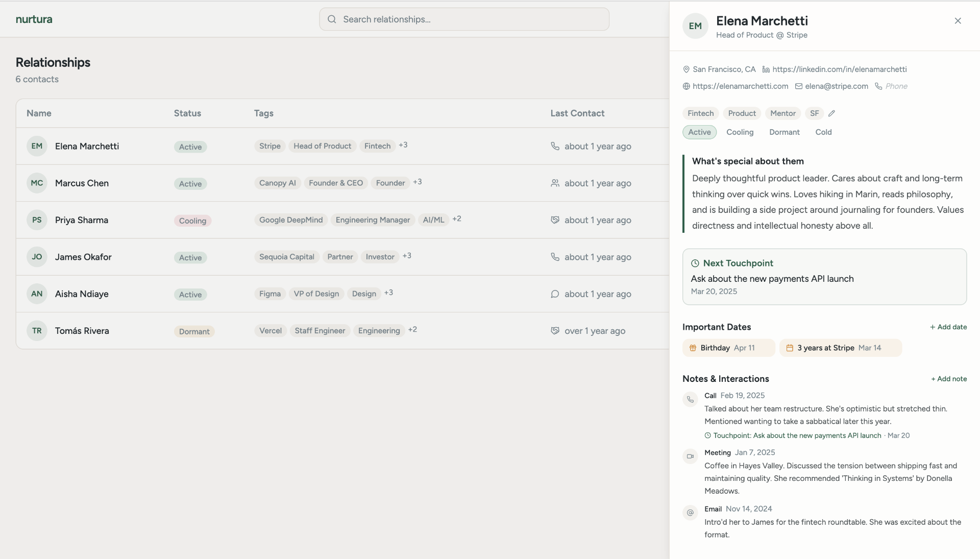980x559 pixels.
Task: Focus the Search relationships field
Action: [464, 19]
